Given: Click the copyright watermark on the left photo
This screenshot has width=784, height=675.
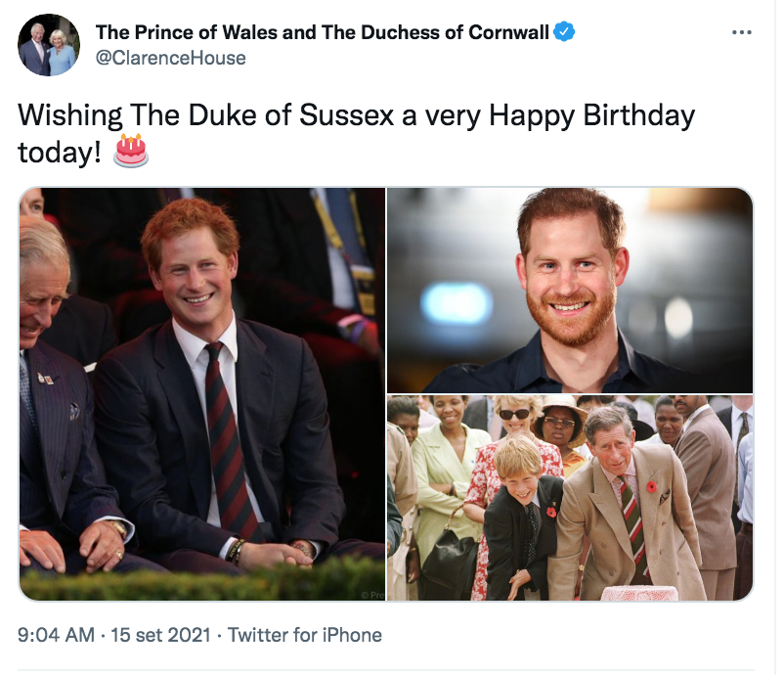Looking at the screenshot, I should click(371, 594).
